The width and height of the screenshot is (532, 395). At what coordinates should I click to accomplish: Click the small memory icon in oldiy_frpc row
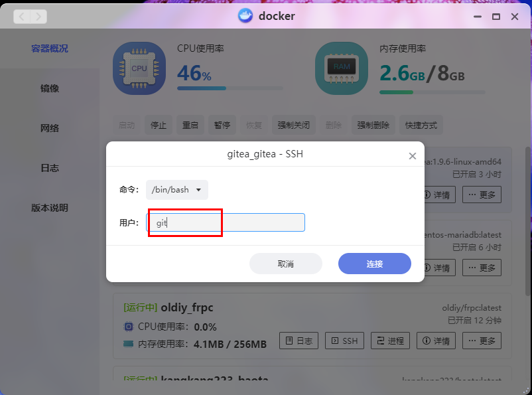tap(128, 344)
